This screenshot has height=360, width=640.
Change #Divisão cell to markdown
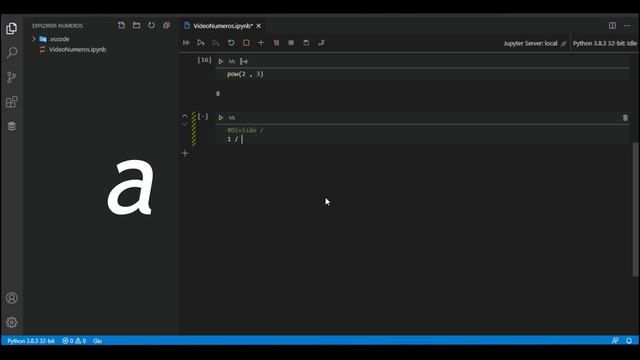[x=232, y=118]
